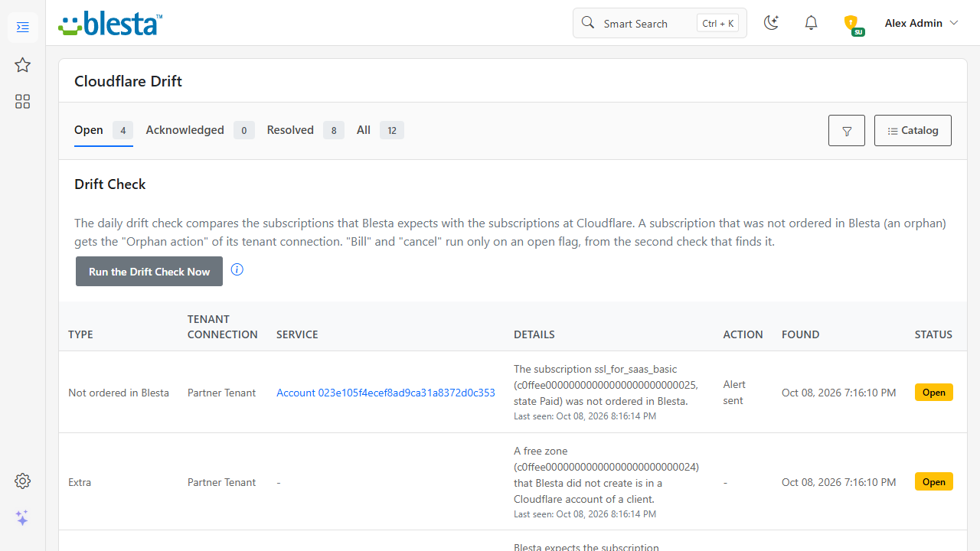This screenshot has height=551, width=980.
Task: Click the Ctrl + K shortcut badge
Action: (x=717, y=23)
